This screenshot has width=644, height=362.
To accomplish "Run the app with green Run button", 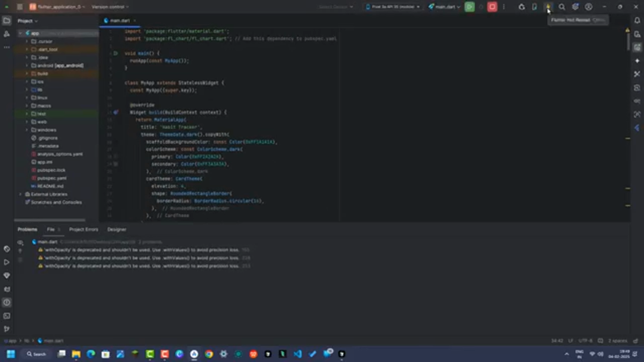I will point(469,7).
